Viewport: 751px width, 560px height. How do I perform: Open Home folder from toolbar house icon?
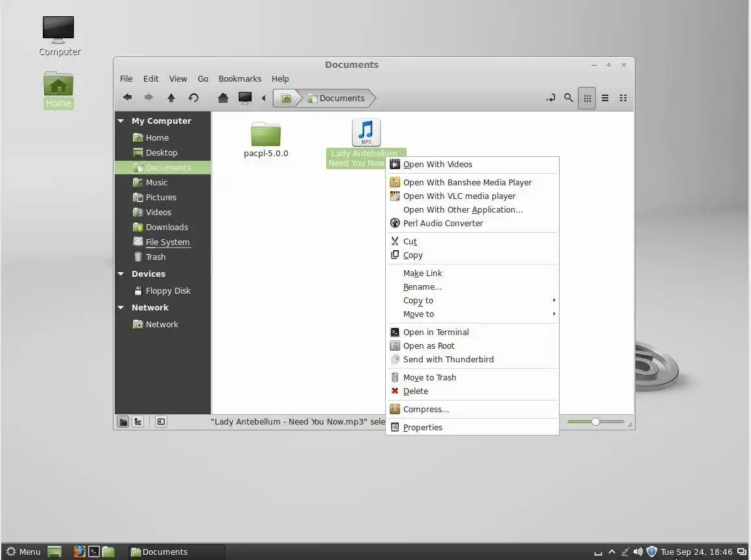coord(222,98)
